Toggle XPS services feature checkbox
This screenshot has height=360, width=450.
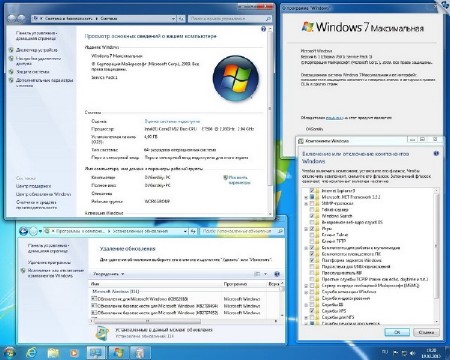click(x=312, y=311)
